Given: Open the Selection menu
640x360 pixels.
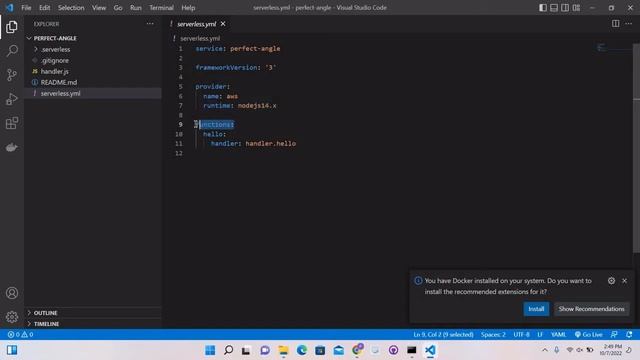Looking at the screenshot, I should tap(71, 8).
